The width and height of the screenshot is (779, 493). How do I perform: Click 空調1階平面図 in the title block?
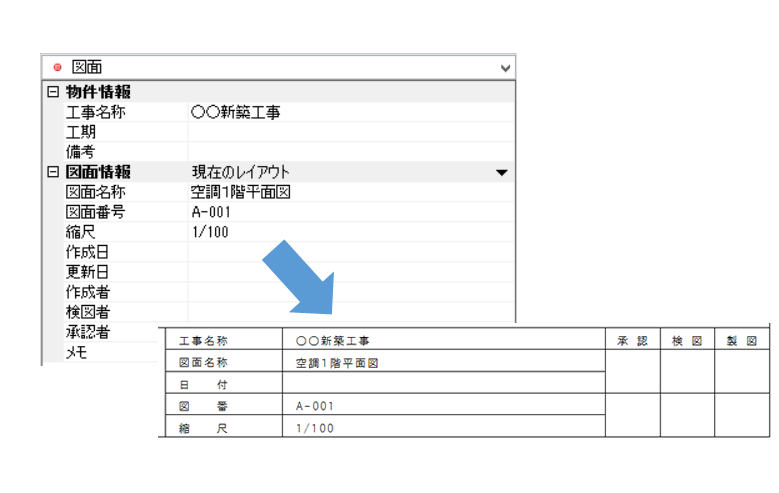pyautogui.click(x=337, y=363)
